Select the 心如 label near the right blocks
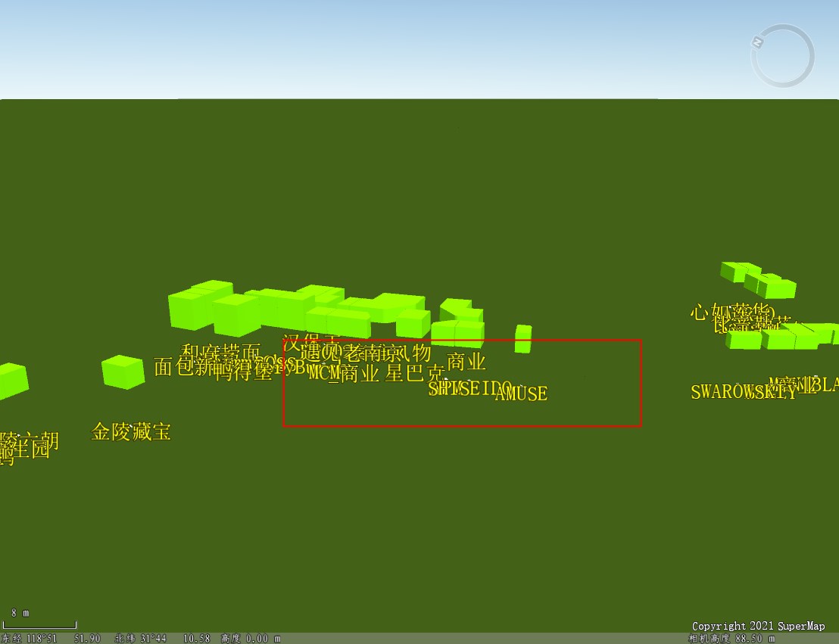Image resolution: width=839 pixels, height=644 pixels. 710,312
